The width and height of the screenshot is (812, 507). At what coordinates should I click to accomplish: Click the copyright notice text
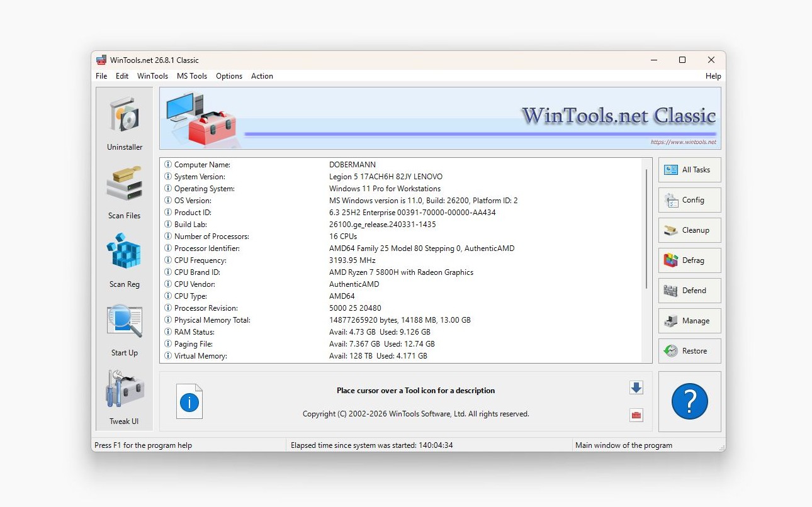point(415,414)
